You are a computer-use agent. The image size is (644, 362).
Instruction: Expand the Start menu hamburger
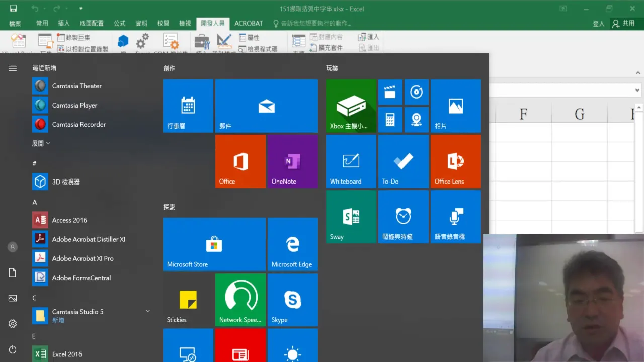click(x=13, y=68)
